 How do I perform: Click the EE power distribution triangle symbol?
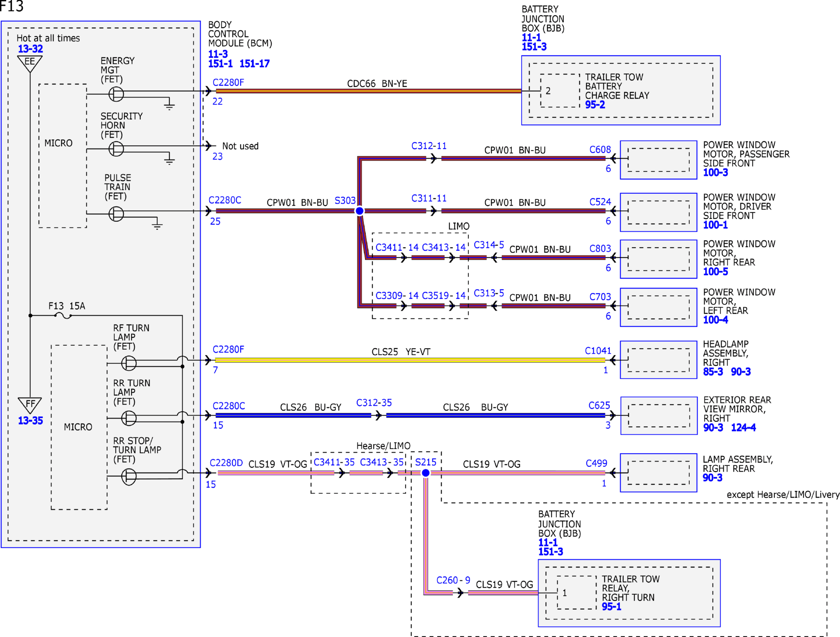(30, 64)
